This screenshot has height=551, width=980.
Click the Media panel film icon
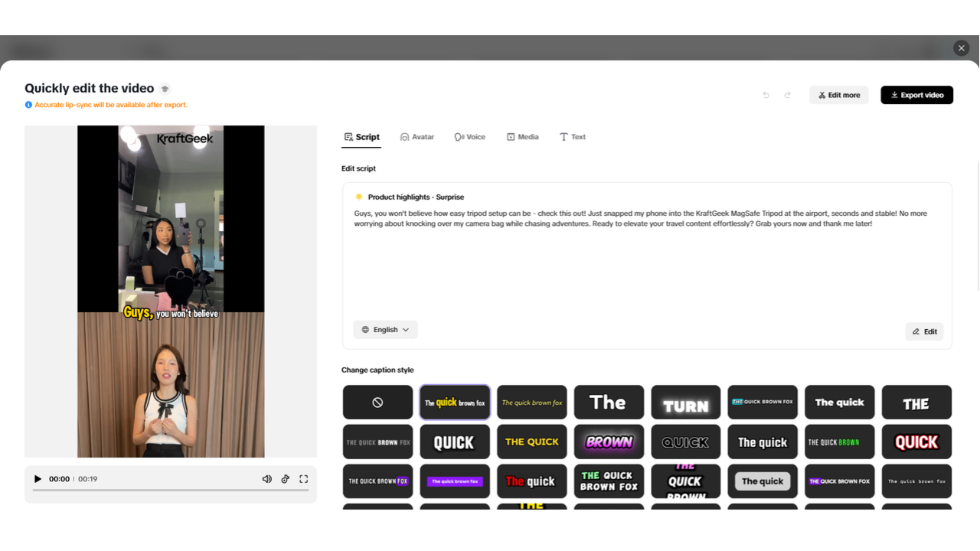(510, 136)
